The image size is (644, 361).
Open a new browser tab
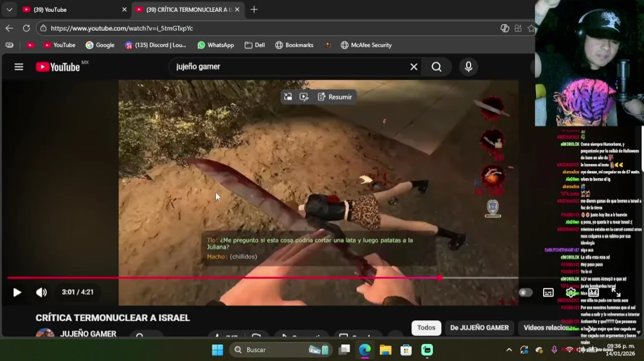point(254,10)
